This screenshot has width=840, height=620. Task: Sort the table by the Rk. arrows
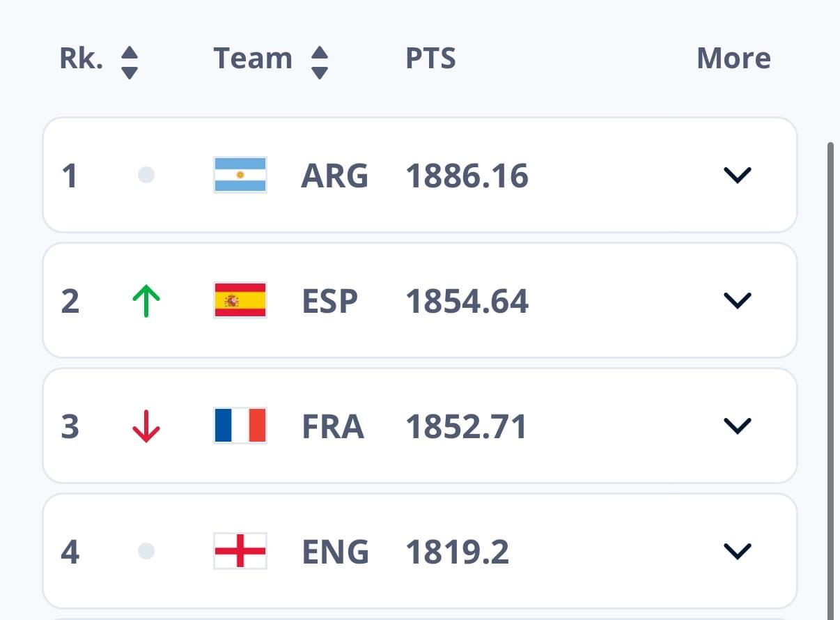pyautogui.click(x=130, y=62)
